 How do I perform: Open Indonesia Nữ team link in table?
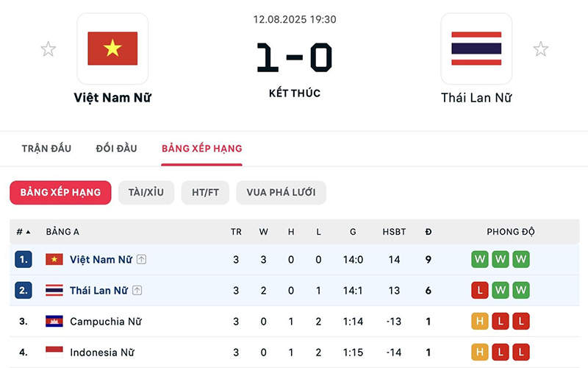102,353
